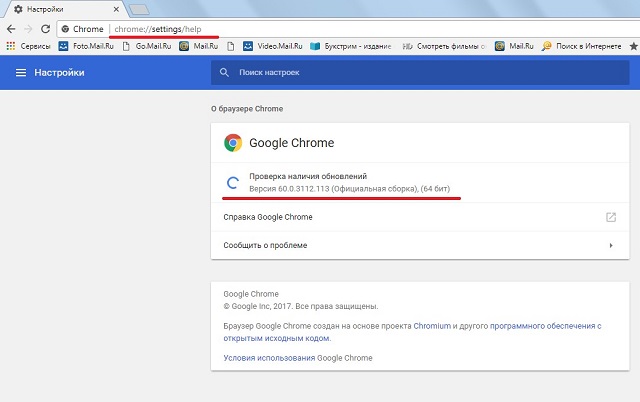Click the Google Chrome title text
The image size is (640, 402).
pyautogui.click(x=291, y=143)
